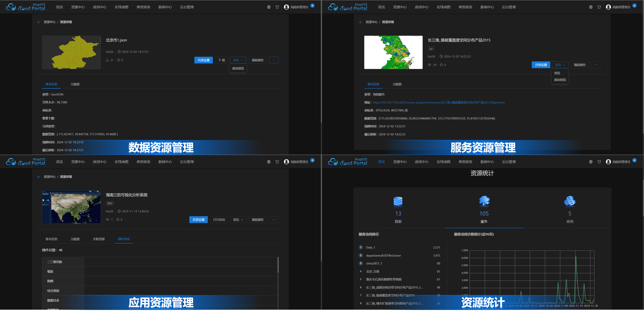Open the 预览 dropdown for 北京市1.json
The width and height of the screenshot is (644, 323).
[238, 60]
